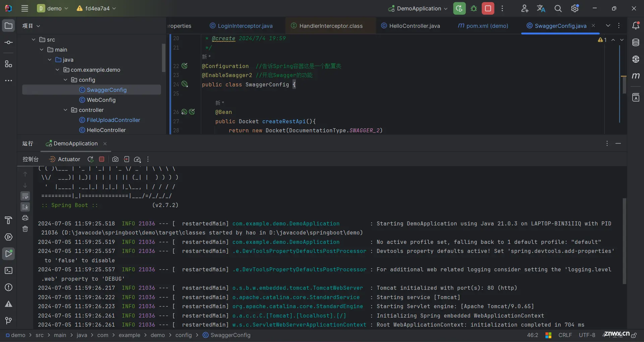Click the console vertical scrollbar
The image size is (644, 342).
coord(624,241)
